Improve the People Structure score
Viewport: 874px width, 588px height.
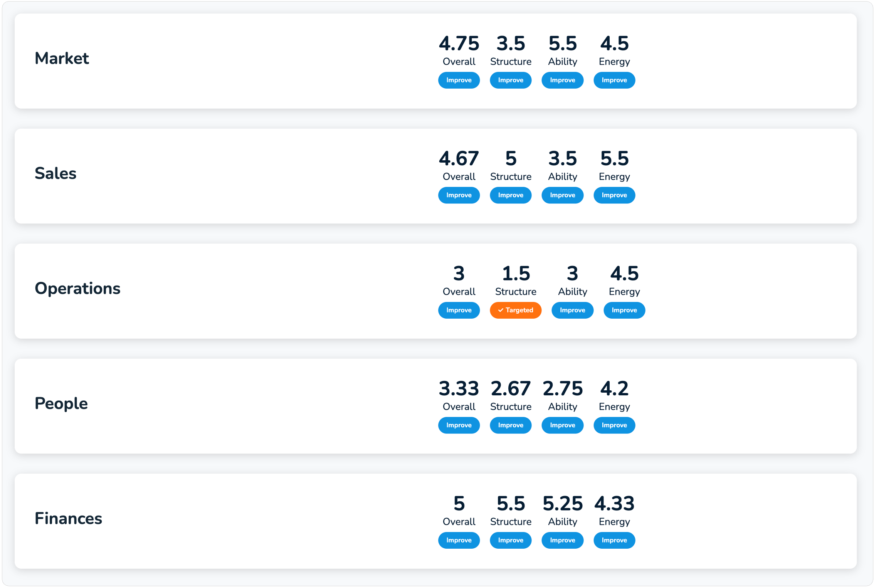[510, 425]
